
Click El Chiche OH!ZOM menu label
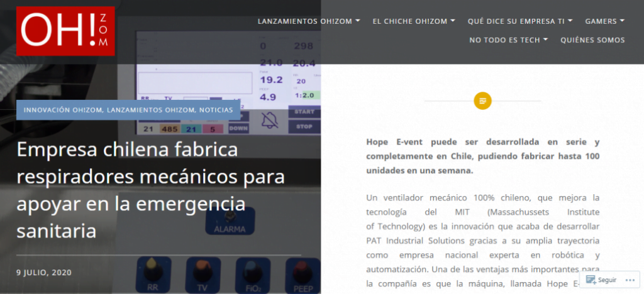(x=409, y=21)
